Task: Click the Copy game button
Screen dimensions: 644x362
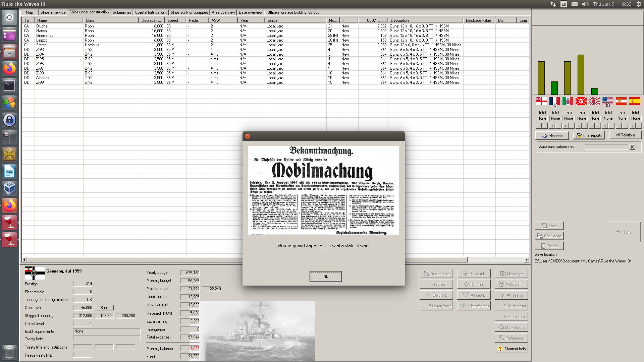Action: coord(549,236)
